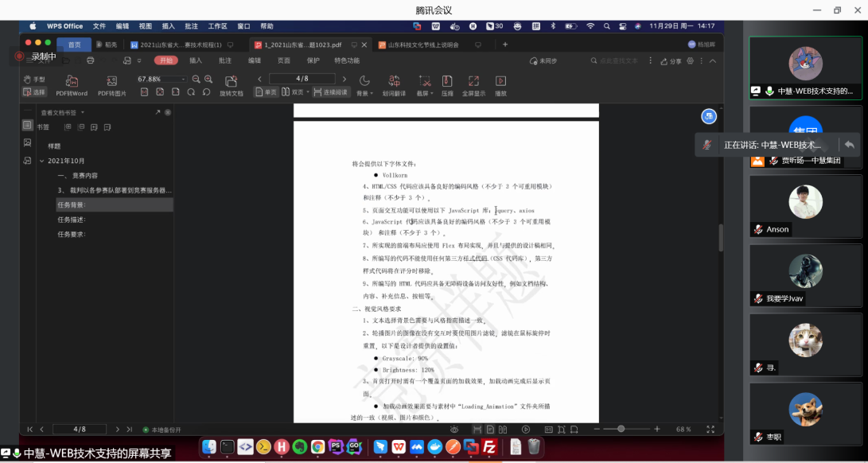Open FileZilla from the Dock
This screenshot has width=868, height=463.
(x=489, y=446)
